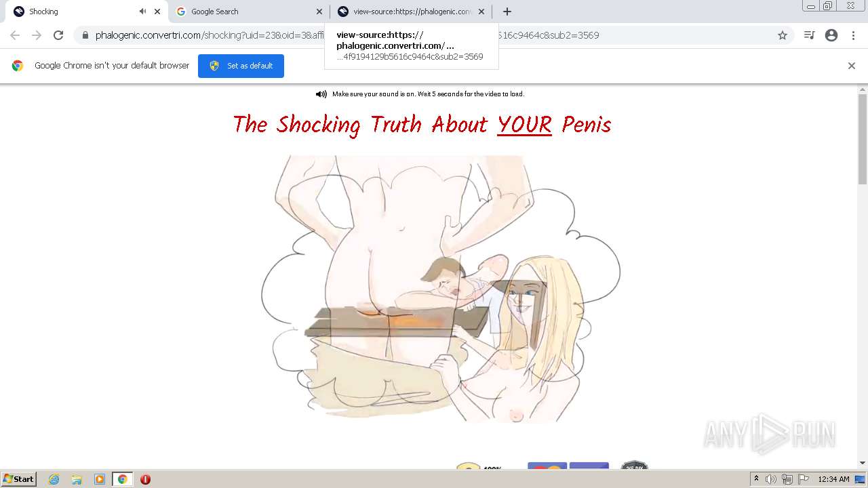Image resolution: width=868 pixels, height=488 pixels.
Task: Open the media control icon
Action: [x=809, y=35]
